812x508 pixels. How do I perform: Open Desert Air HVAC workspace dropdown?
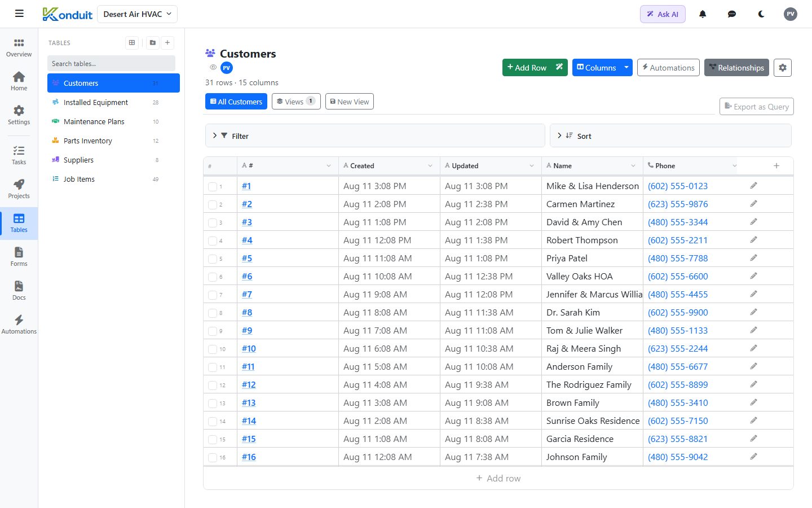pyautogui.click(x=137, y=14)
